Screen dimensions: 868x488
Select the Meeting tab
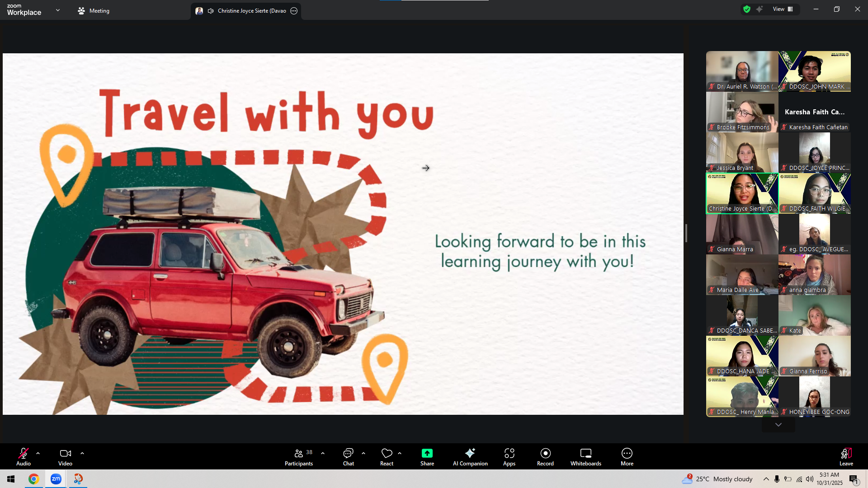(94, 11)
